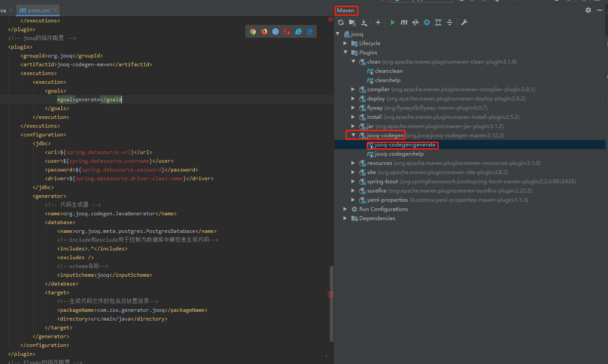Collapse the Plugins node
The image size is (608, 364).
pos(346,53)
